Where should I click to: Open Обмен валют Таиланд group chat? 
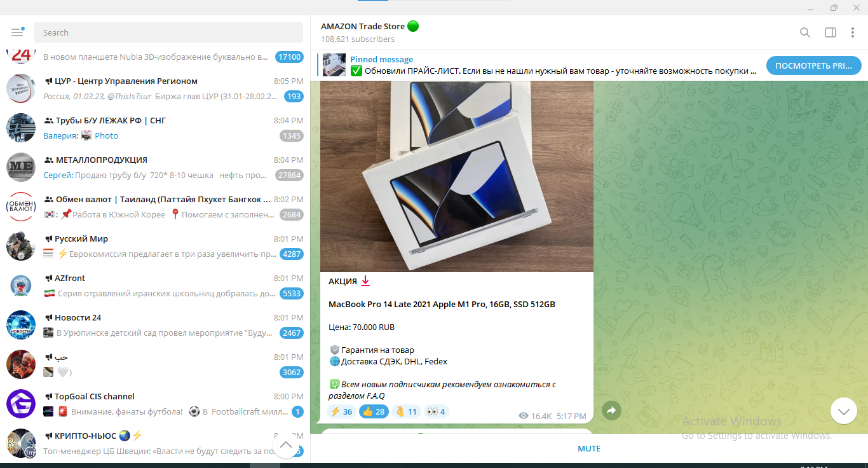pos(155,206)
